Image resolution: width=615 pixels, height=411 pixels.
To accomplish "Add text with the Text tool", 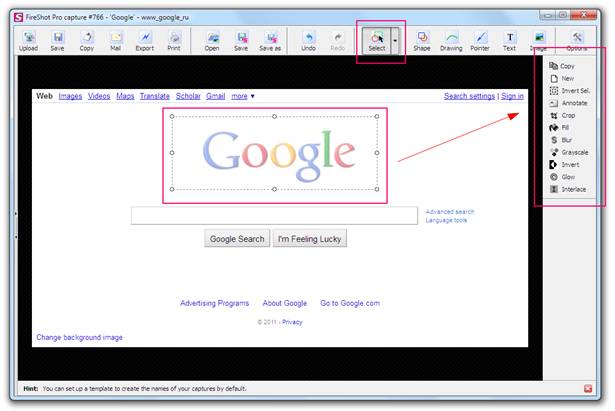I will [x=510, y=40].
